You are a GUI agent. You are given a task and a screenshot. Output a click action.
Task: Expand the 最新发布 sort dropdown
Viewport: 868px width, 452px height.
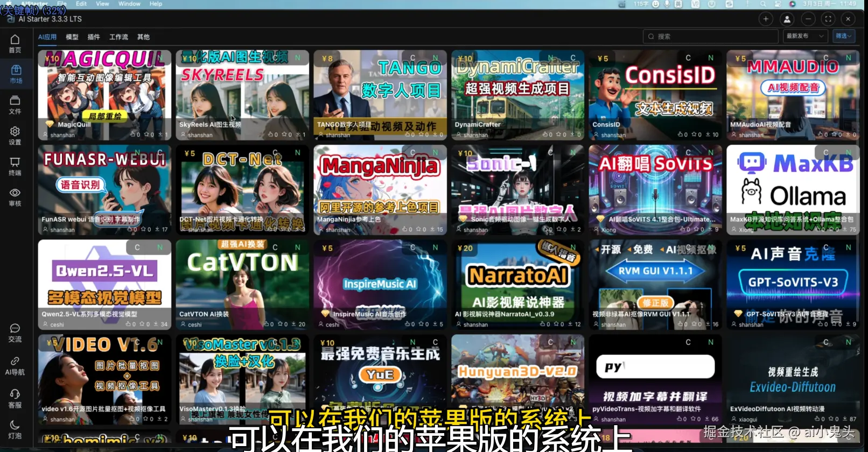[806, 36]
